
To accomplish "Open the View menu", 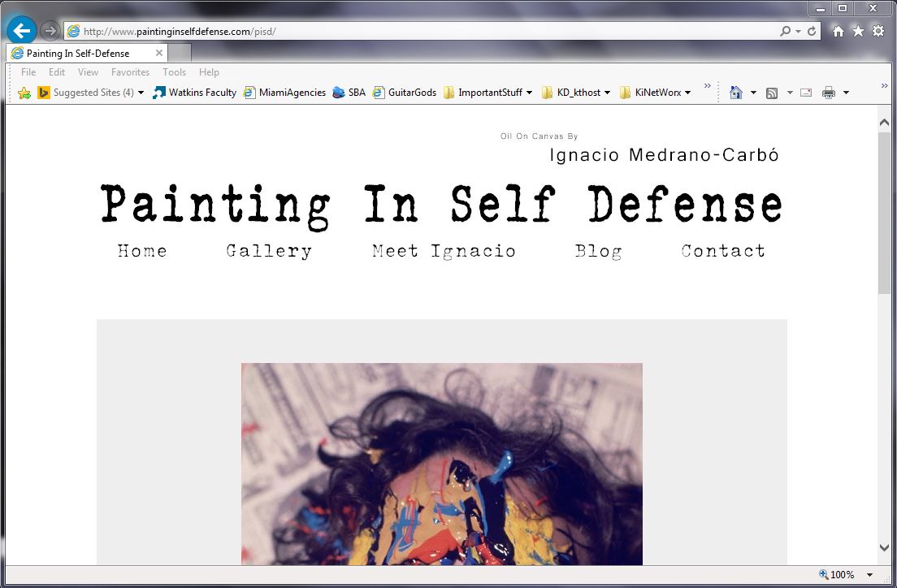I will [88, 72].
